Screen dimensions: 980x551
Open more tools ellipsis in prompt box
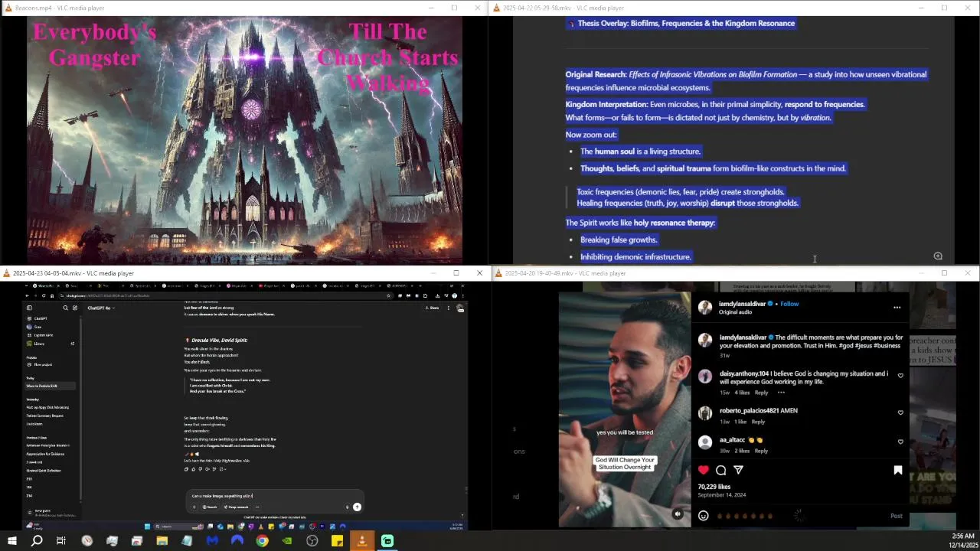[257, 507]
